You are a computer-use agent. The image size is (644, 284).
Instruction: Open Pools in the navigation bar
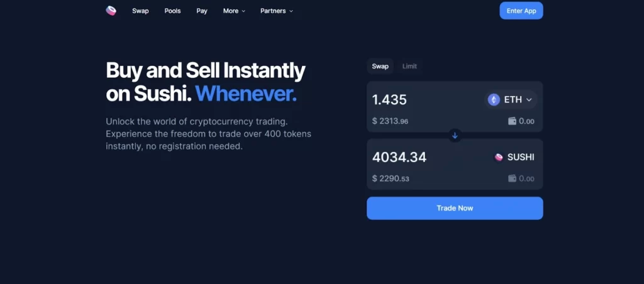click(x=172, y=11)
